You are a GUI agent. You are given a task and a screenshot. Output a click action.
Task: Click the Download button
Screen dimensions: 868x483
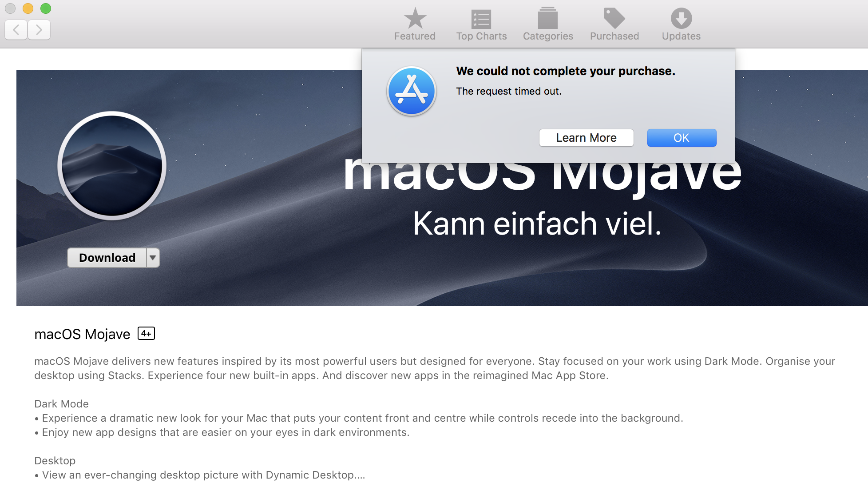[107, 258]
